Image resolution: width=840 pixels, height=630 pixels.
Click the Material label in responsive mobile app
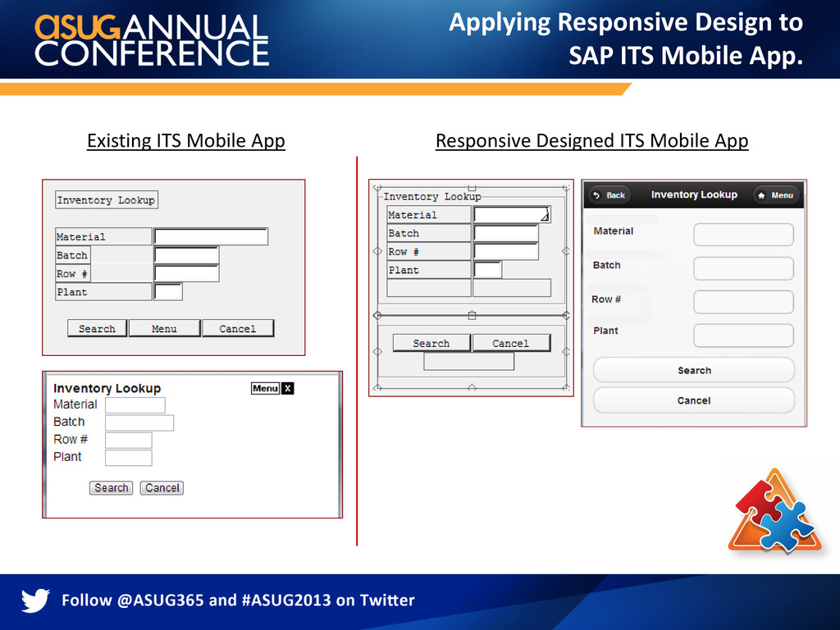[614, 231]
